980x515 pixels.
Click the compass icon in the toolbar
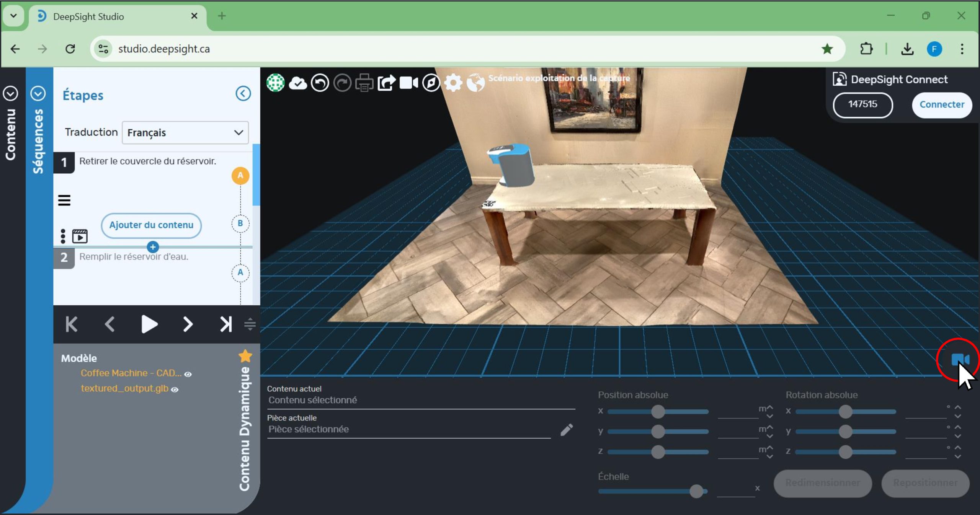point(431,83)
